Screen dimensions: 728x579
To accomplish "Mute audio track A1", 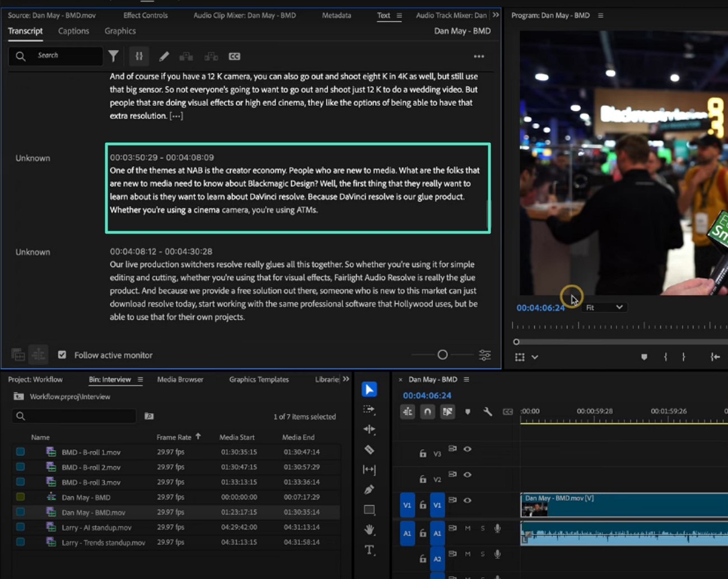I will [x=468, y=528].
